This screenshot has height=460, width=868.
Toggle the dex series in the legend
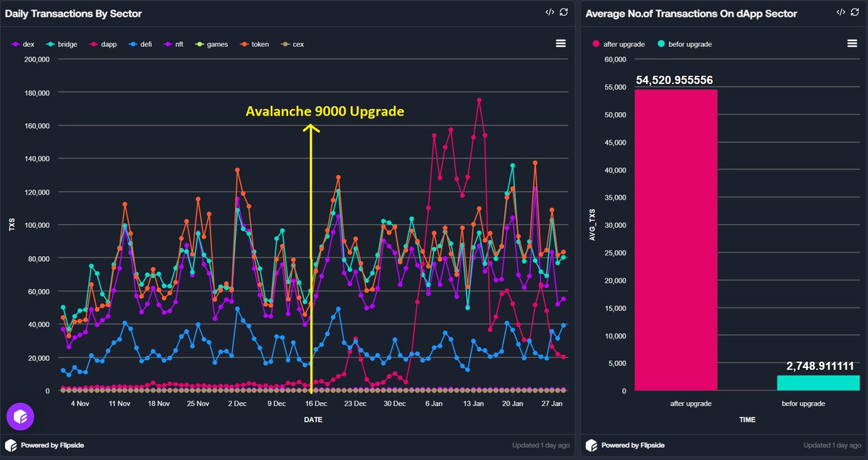[24, 43]
